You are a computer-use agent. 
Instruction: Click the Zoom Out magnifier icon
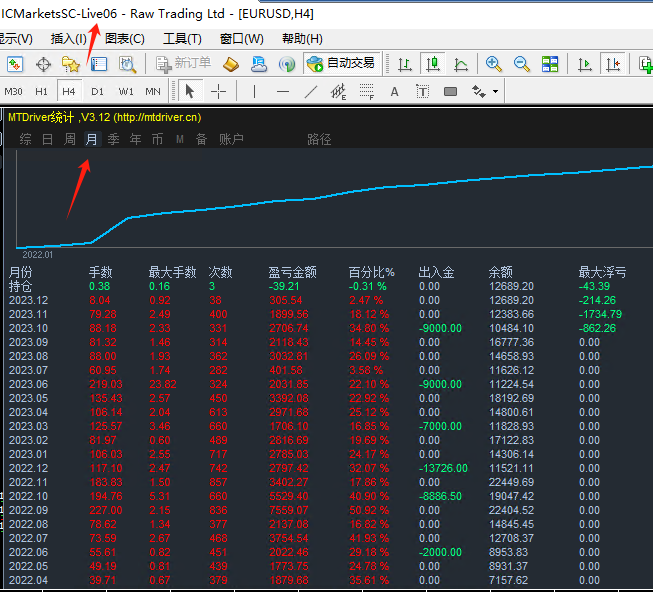(521, 64)
